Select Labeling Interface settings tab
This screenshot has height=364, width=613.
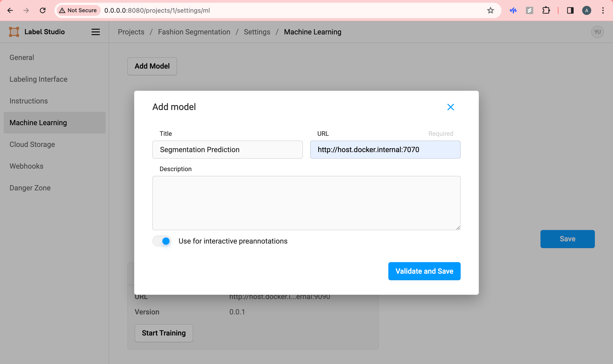click(x=38, y=79)
